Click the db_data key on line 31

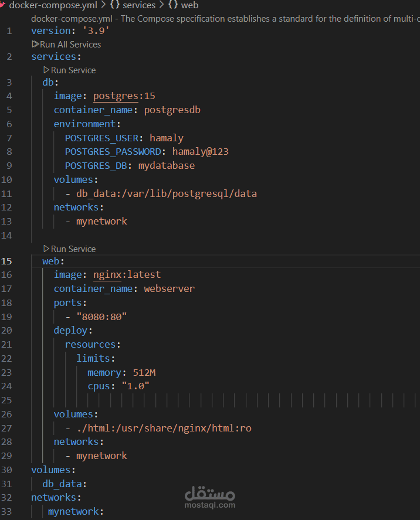(x=62, y=484)
